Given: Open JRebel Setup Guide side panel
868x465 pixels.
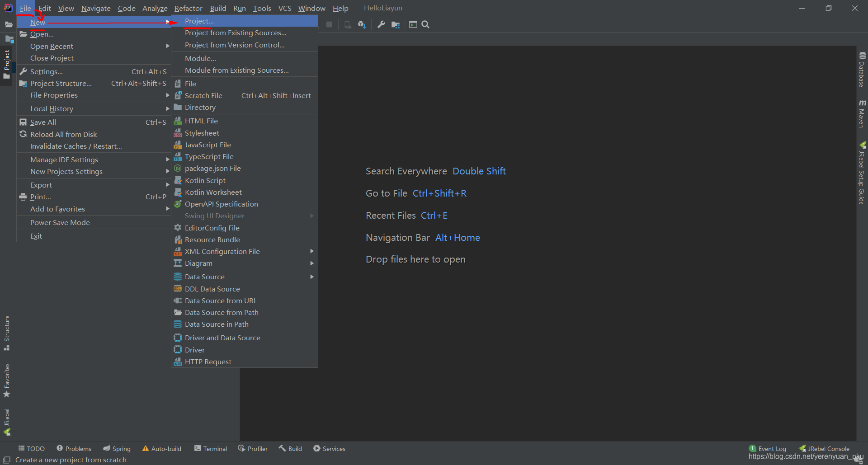Looking at the screenshot, I should tap(862, 173).
